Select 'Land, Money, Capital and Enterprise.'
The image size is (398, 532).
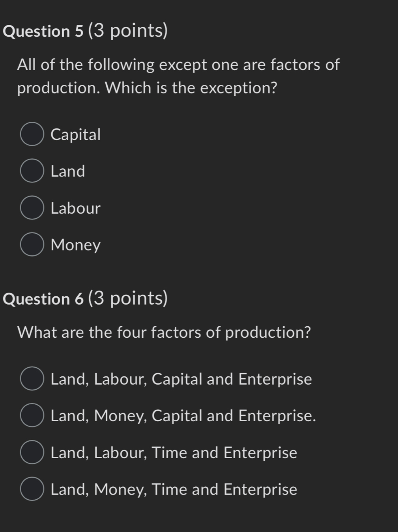(32, 415)
